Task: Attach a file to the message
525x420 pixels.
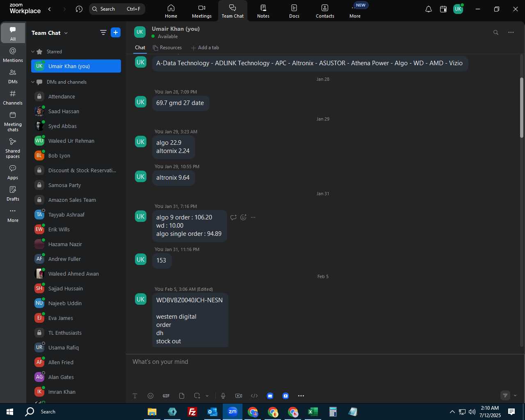Action: click(182, 396)
